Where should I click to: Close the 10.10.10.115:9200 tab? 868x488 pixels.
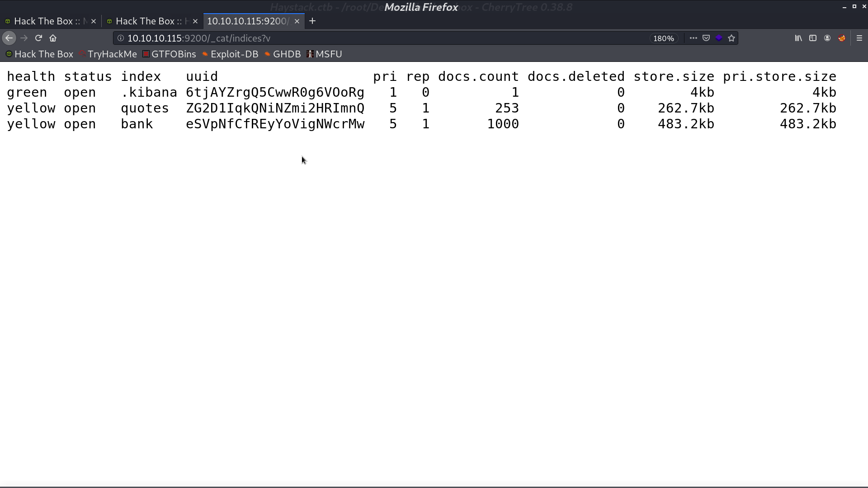pos(297,21)
